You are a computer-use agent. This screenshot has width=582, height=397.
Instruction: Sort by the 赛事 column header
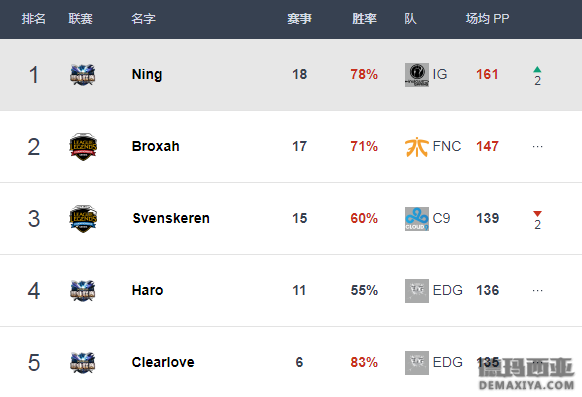tap(299, 19)
